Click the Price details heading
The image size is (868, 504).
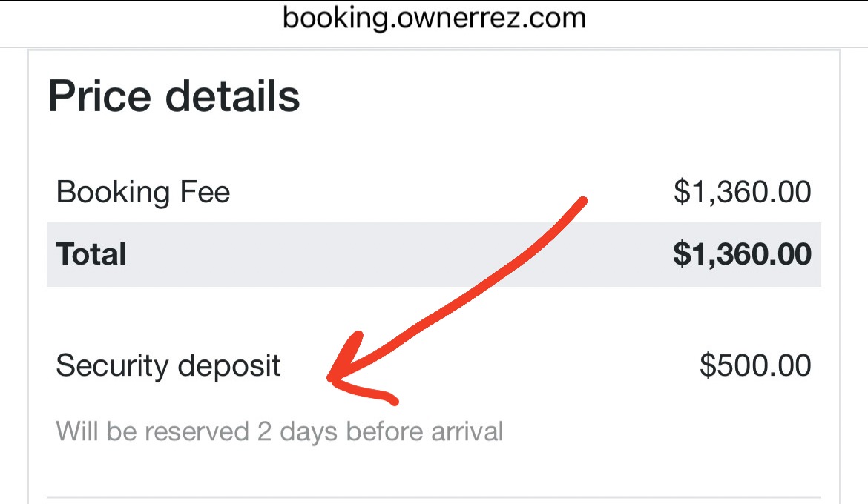174,97
